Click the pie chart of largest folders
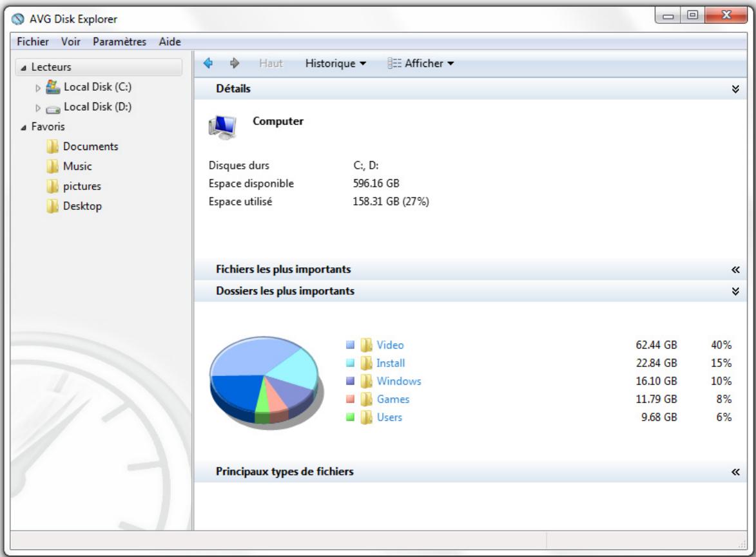 (266, 382)
